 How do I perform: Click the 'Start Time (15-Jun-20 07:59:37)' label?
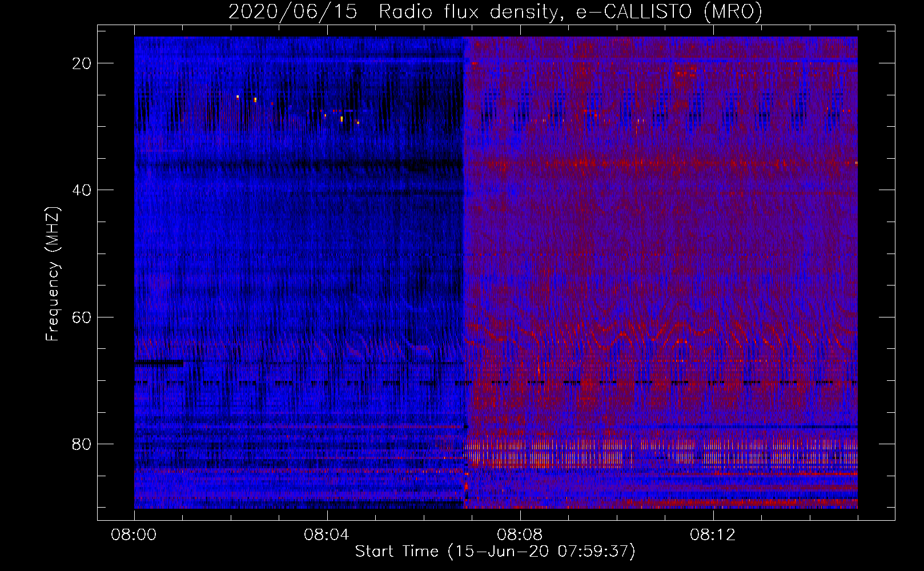(x=495, y=552)
